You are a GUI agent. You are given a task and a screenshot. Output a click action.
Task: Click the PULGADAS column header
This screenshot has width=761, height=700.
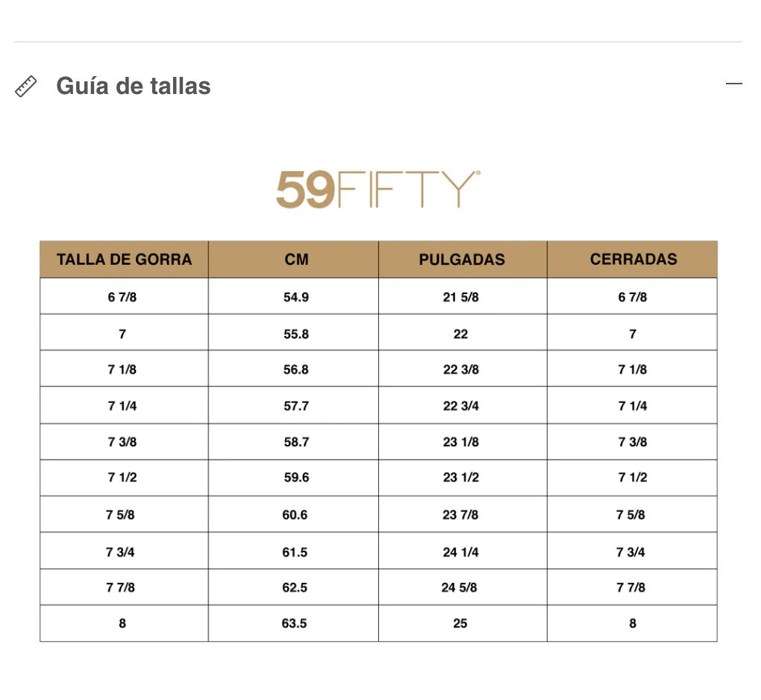[462, 260]
